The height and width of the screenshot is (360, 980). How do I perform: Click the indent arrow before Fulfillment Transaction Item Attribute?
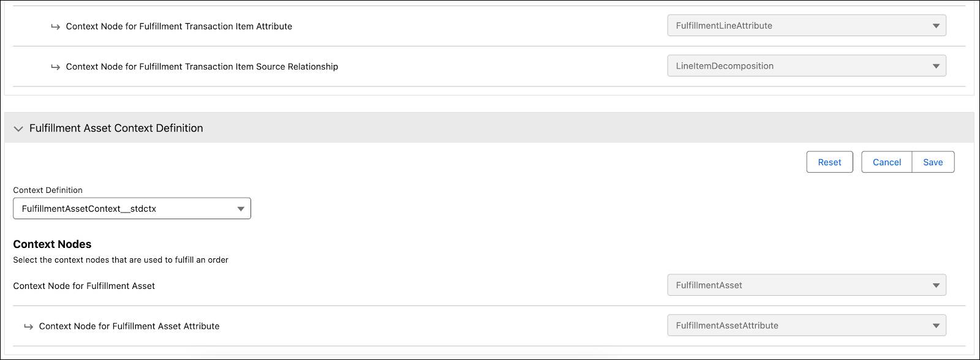(56, 26)
